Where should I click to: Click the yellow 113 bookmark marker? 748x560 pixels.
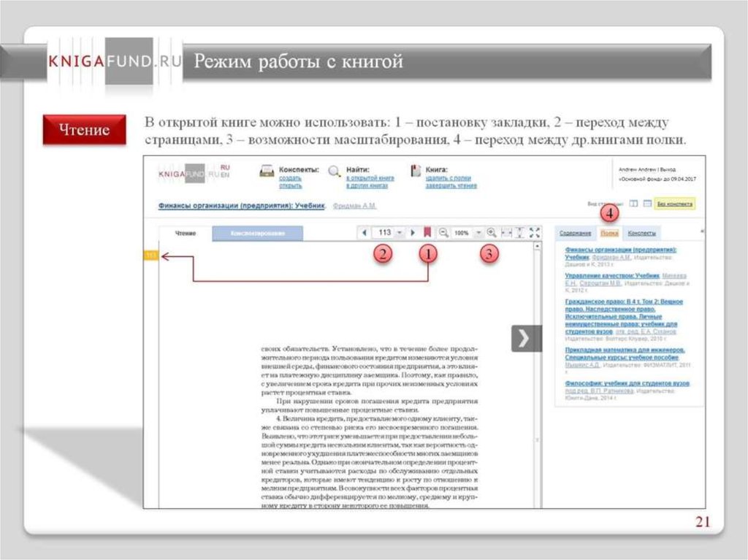point(150,256)
